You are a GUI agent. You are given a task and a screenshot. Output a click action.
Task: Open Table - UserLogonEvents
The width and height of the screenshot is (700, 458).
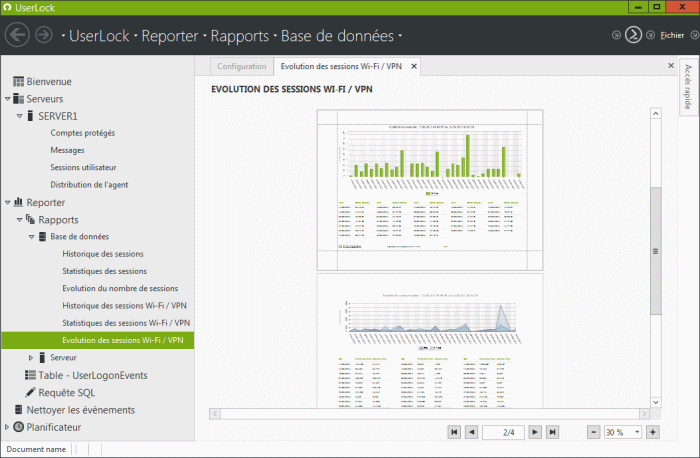click(x=93, y=375)
